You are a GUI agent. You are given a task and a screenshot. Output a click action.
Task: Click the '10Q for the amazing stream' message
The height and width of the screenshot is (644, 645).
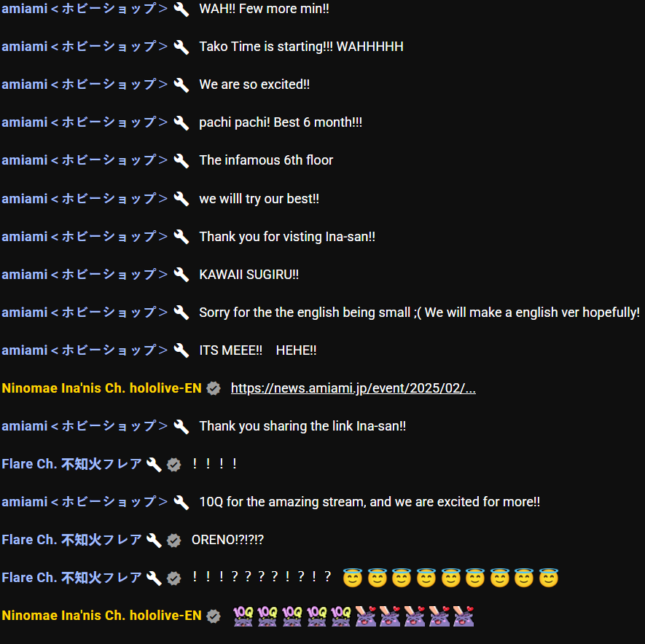click(370, 502)
